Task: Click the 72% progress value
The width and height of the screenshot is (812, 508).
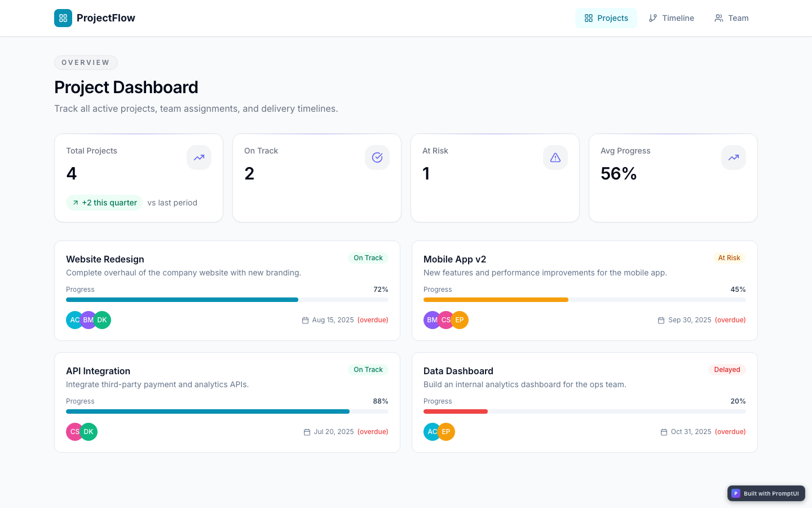Action: click(x=381, y=290)
